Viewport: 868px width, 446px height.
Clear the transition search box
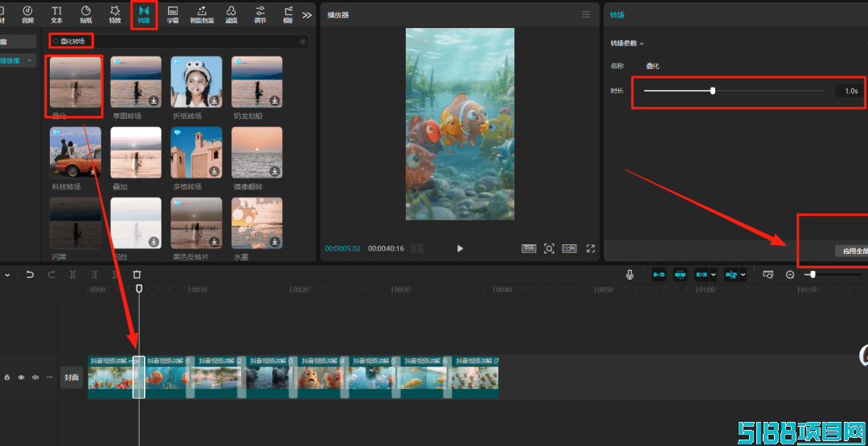(303, 42)
